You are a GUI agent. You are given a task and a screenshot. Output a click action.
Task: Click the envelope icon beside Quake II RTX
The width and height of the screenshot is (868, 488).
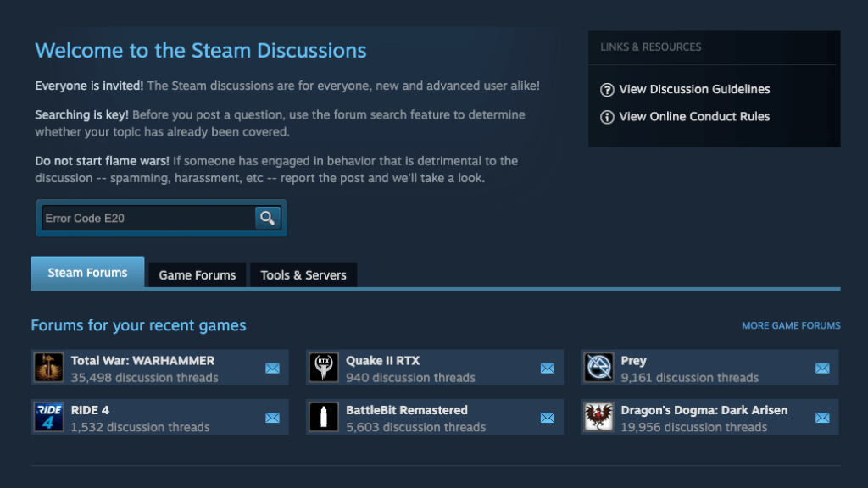click(548, 369)
